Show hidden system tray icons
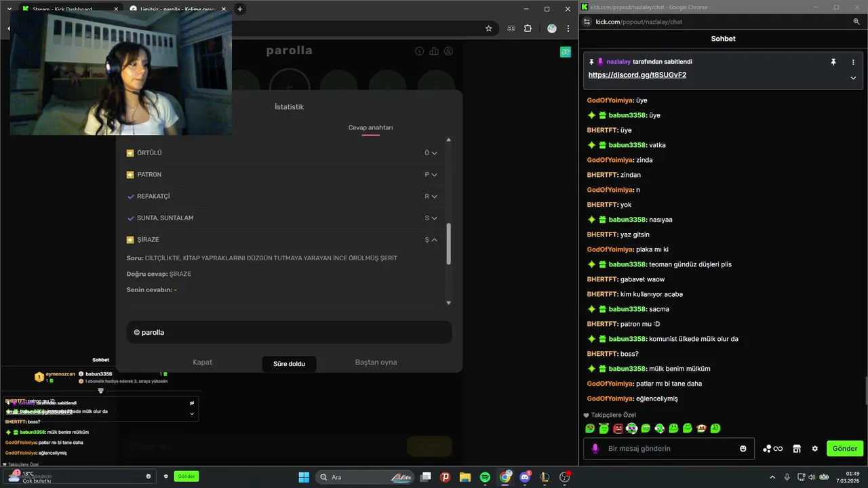This screenshot has width=868, height=488. pyautogui.click(x=772, y=477)
